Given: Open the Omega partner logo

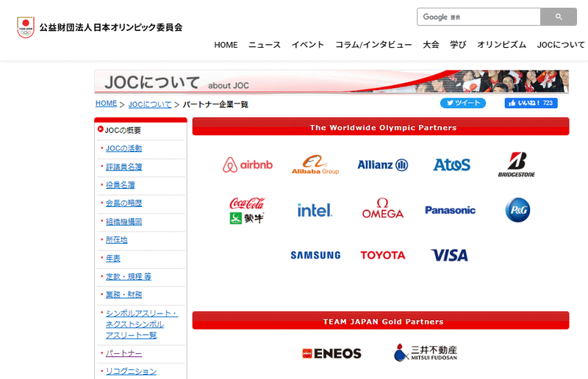Looking at the screenshot, I should (382, 208).
